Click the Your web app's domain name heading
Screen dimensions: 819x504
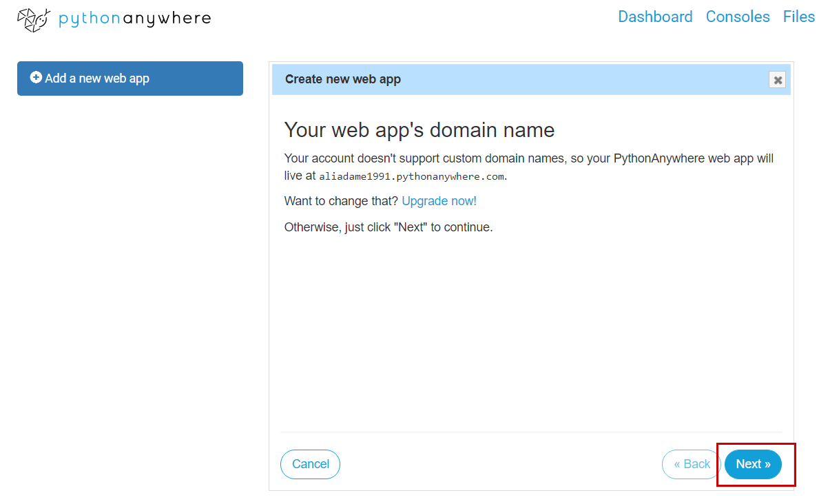pyautogui.click(x=419, y=130)
